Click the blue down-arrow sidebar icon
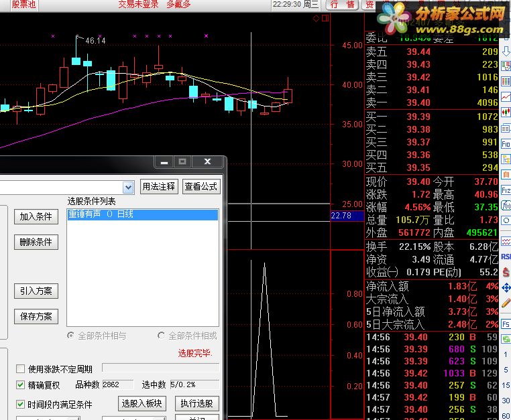 point(506,51)
